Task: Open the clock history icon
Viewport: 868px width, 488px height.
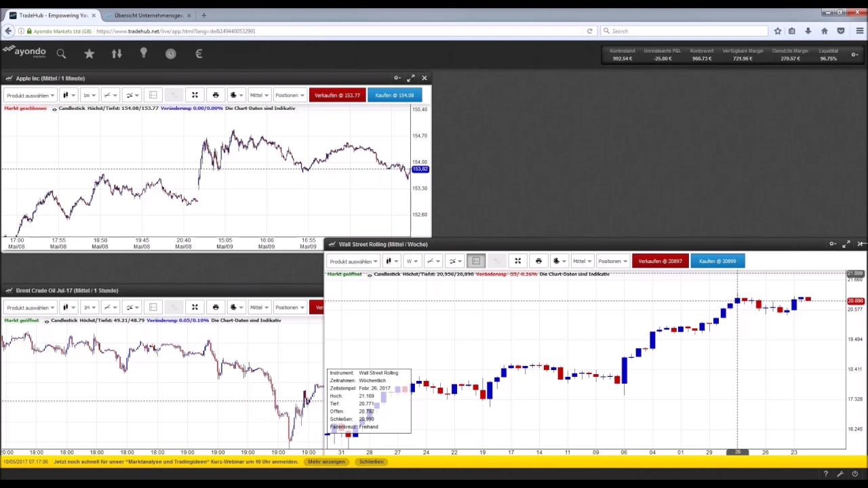Action: [x=171, y=54]
